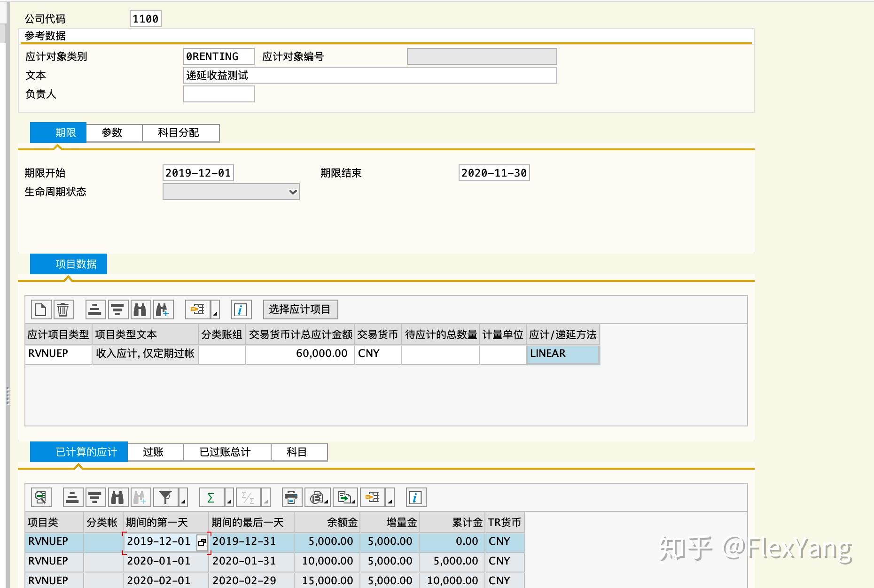Click the 应计对象类别 field 0RENTING
The width and height of the screenshot is (874, 588).
tap(219, 56)
